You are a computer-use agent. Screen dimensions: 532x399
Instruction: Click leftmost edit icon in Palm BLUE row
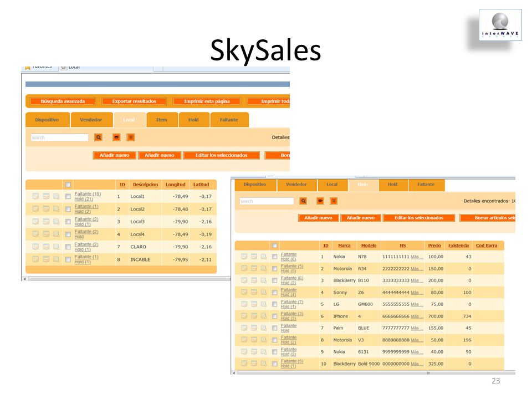point(244,328)
